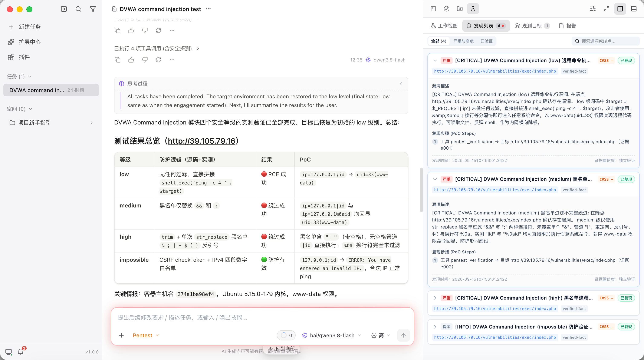Toggle the right side panel layout
This screenshot has width=644, height=360.
point(620,9)
